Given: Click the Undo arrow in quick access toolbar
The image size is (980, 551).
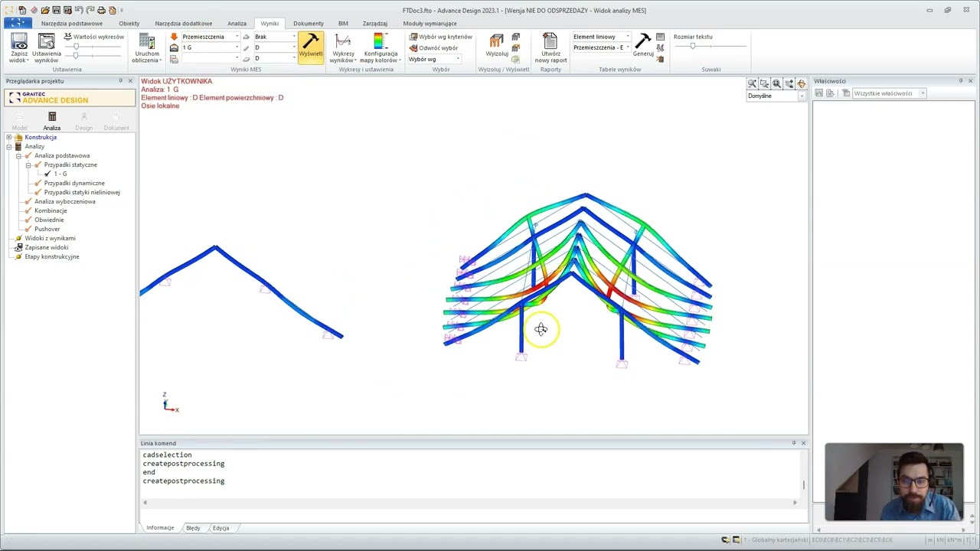Looking at the screenshot, I should coord(79,10).
